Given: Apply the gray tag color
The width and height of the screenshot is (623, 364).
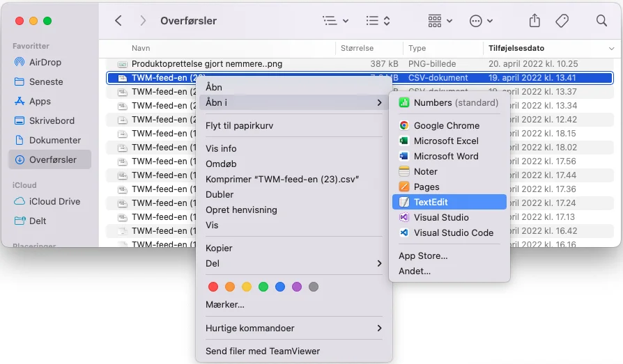Looking at the screenshot, I should point(314,287).
